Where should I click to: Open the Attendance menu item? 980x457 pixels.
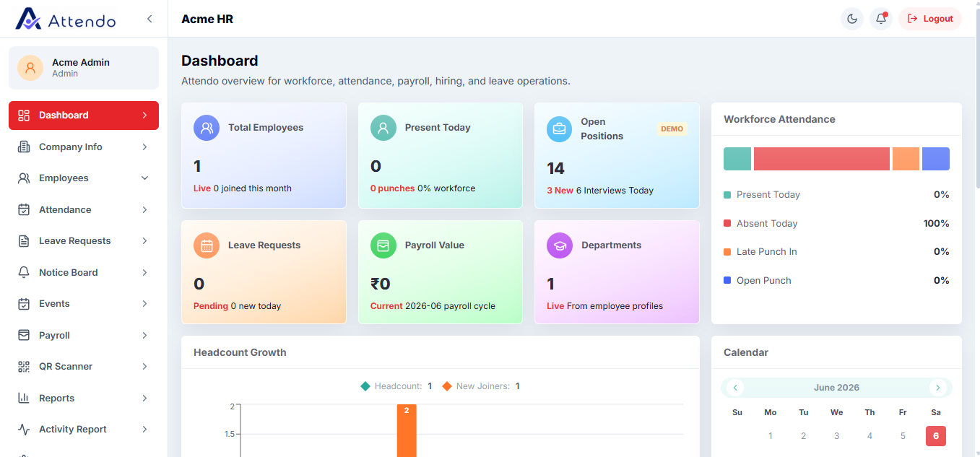coord(84,209)
